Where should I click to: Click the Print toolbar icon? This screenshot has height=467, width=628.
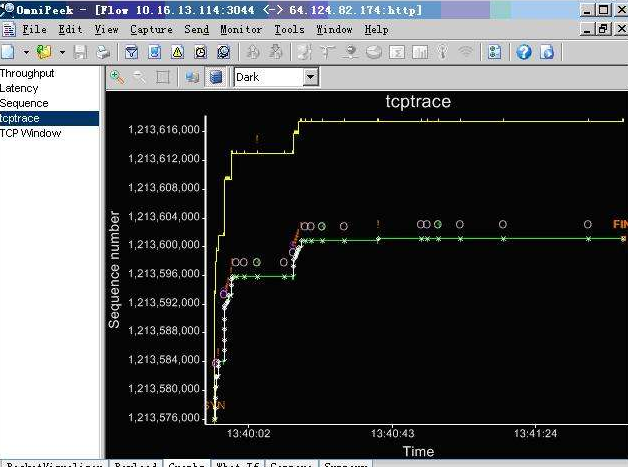(x=103, y=52)
